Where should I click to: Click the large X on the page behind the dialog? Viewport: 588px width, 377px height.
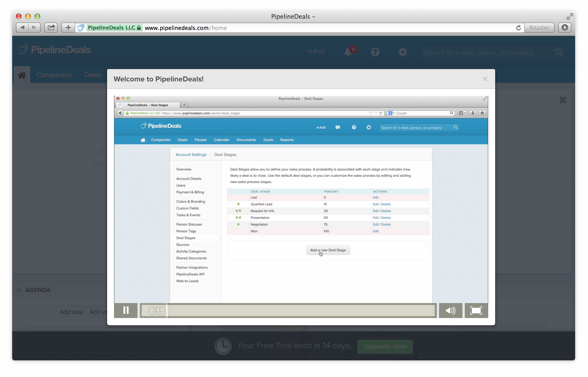563,100
